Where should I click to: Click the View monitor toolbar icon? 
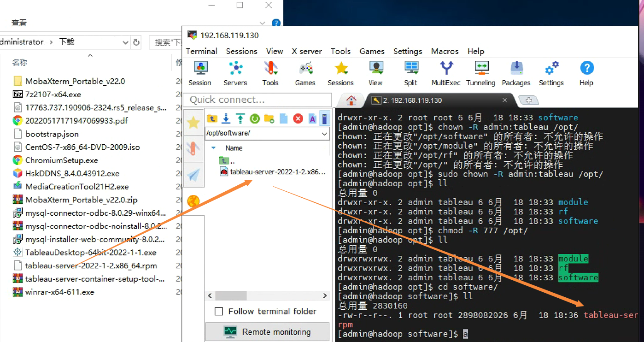(376, 73)
